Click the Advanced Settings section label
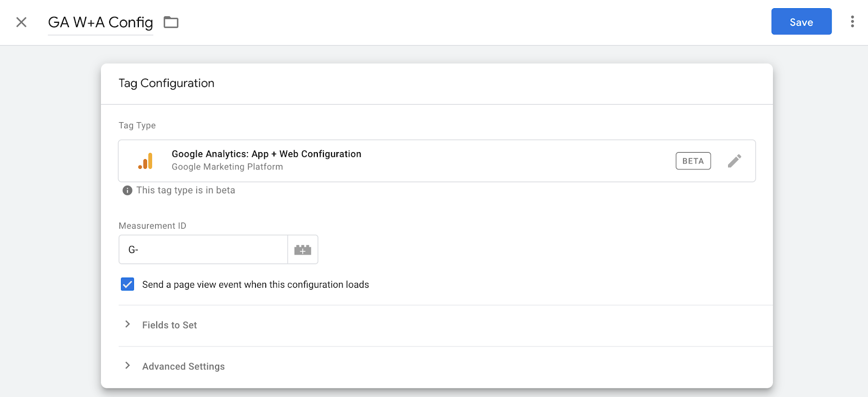The image size is (868, 397). coord(183,367)
